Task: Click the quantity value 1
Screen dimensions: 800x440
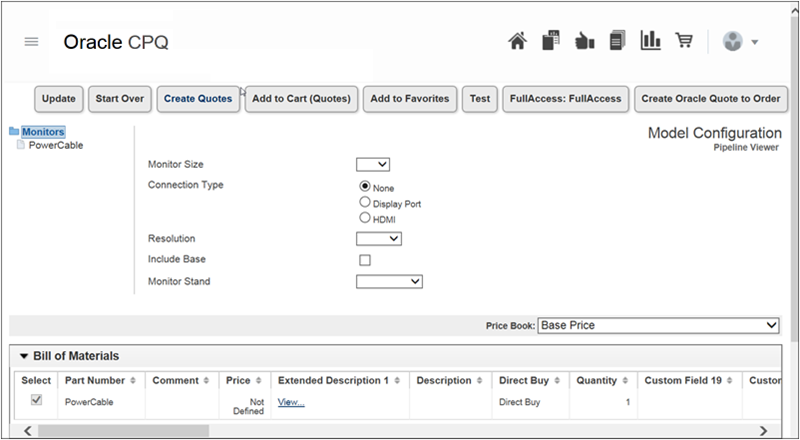Action: 628,402
